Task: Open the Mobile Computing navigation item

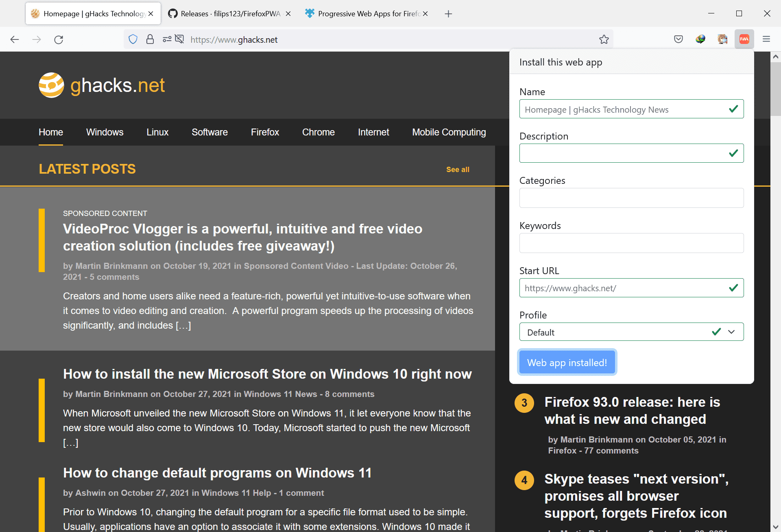Action: click(x=449, y=132)
